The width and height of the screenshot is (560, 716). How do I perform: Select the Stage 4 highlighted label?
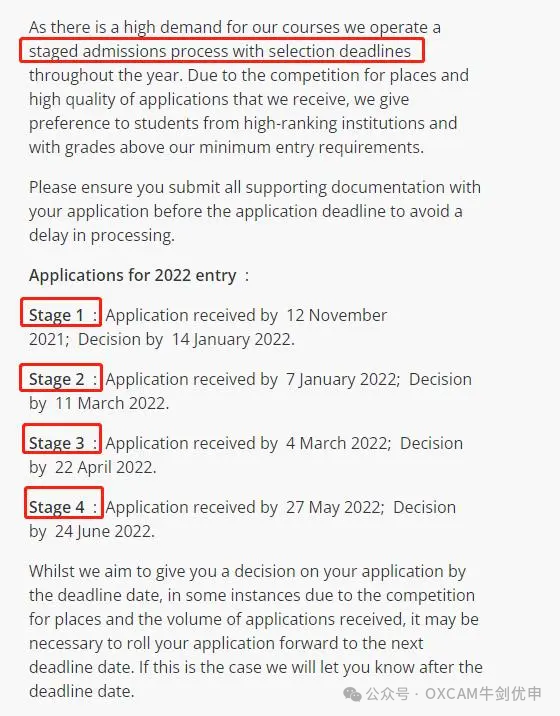pos(63,503)
